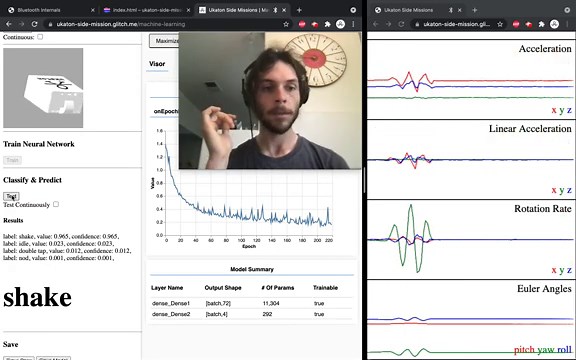Click the Linear Acceleration graph
Viewport: 576px width, 360px height.
[x=470, y=159]
